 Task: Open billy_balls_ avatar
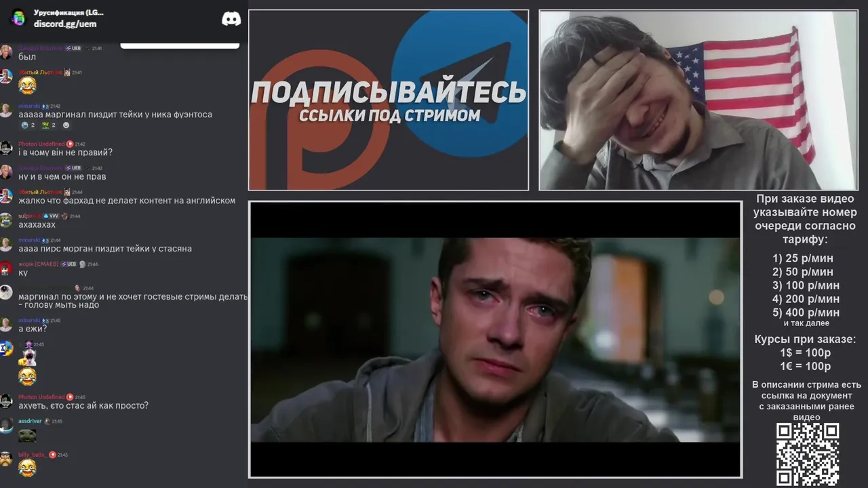(x=6, y=459)
